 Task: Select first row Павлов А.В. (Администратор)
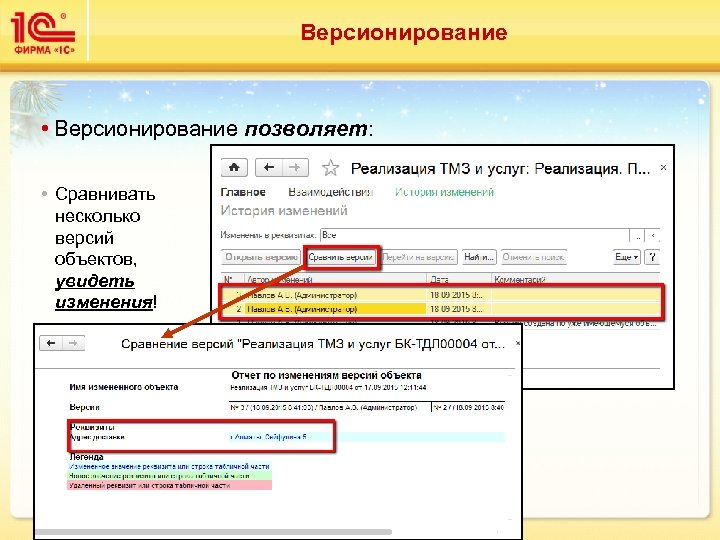(x=440, y=295)
